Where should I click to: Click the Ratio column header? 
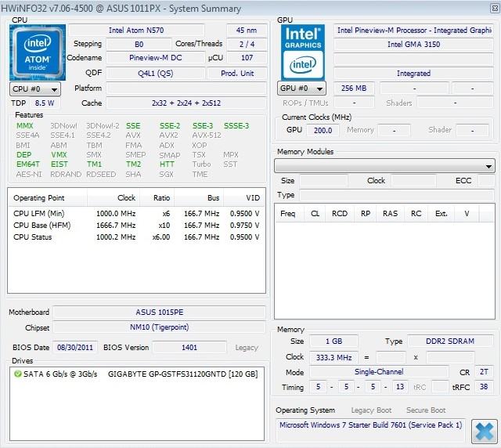157,198
